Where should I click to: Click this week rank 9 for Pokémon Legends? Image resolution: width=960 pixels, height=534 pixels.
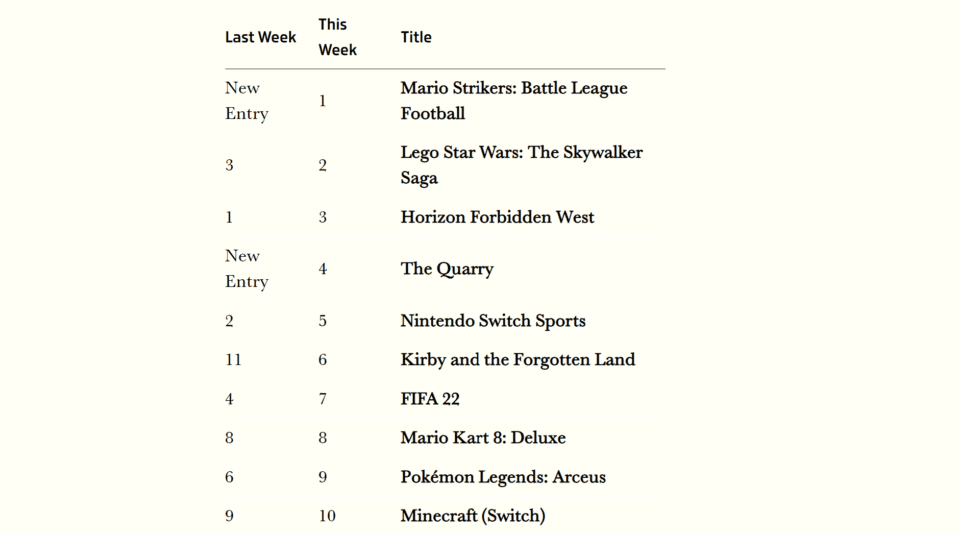(323, 477)
